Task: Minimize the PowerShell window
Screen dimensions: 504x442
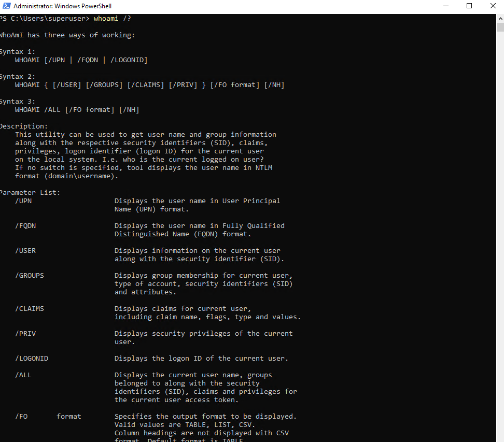Action: point(446,6)
